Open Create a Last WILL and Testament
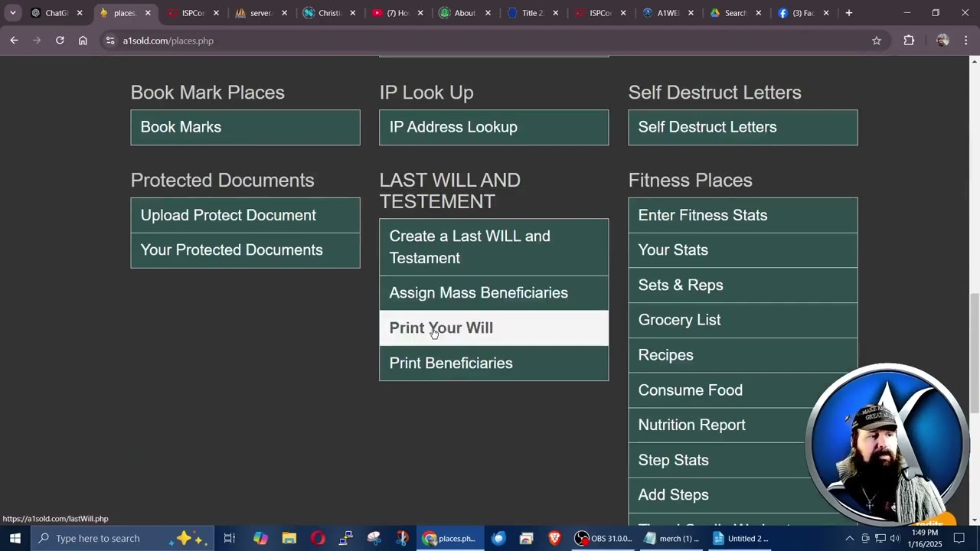 coord(494,247)
